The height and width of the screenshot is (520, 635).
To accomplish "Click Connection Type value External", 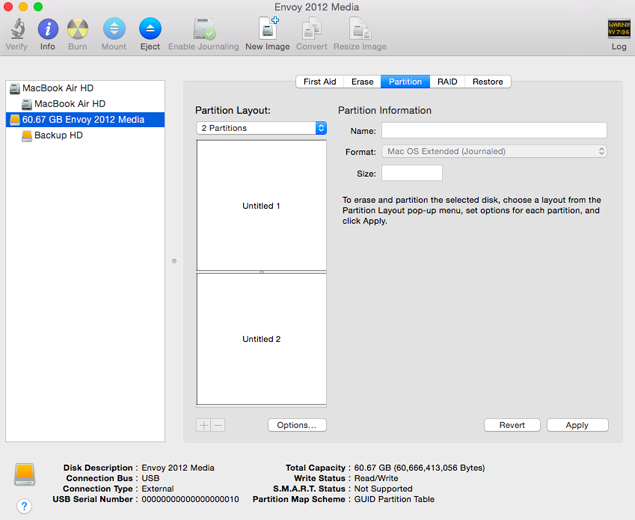I will point(158,489).
